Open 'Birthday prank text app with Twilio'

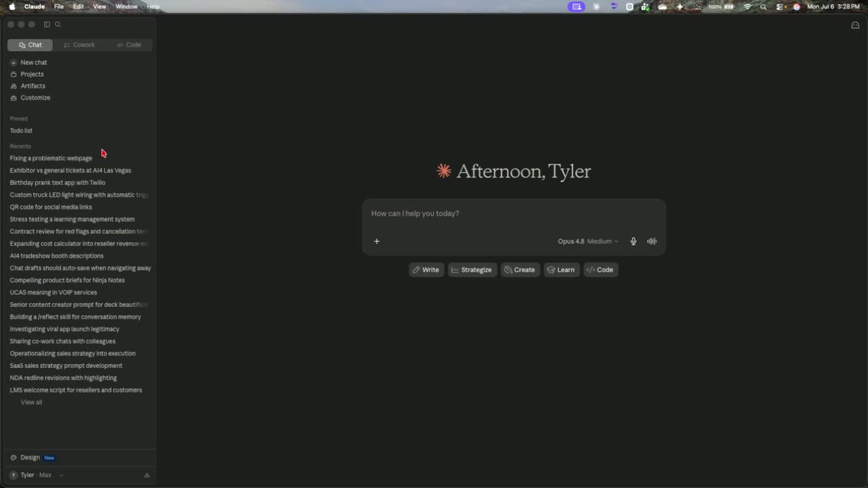(x=58, y=183)
